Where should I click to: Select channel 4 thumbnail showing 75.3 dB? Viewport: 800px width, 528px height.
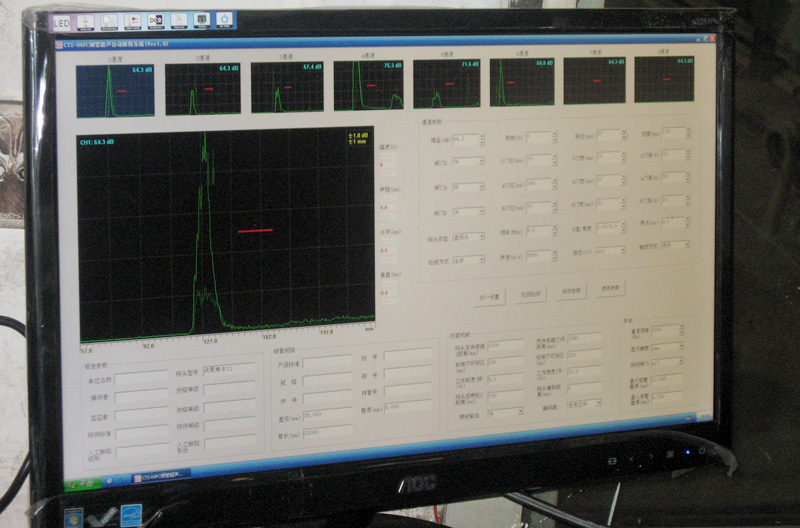pos(368,85)
